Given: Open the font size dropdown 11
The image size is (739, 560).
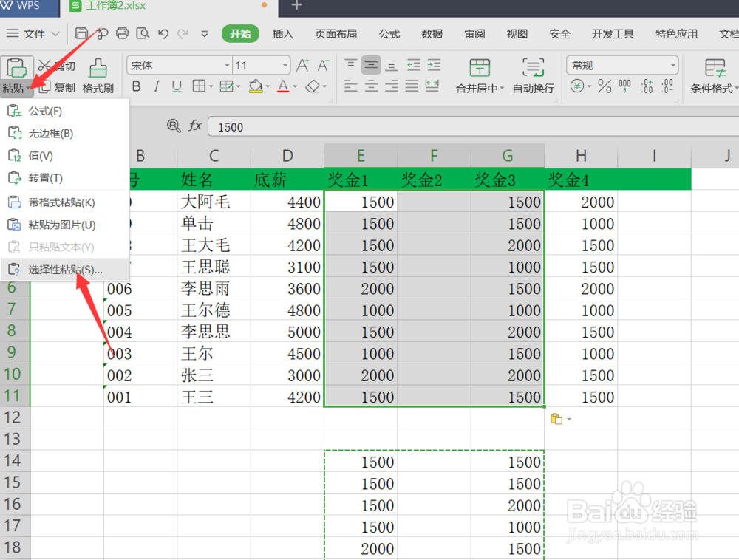Looking at the screenshot, I should [285, 66].
